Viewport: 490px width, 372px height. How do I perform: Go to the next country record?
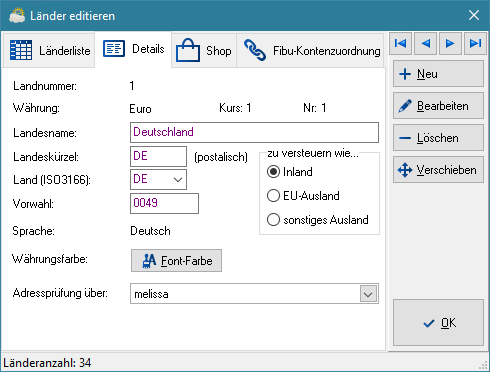click(450, 43)
